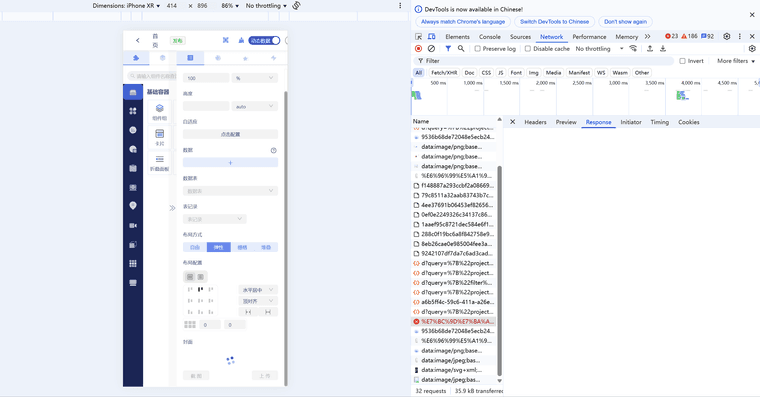The width and height of the screenshot is (760, 397).
Task: Open the More filters dropdown
Action: point(736,61)
